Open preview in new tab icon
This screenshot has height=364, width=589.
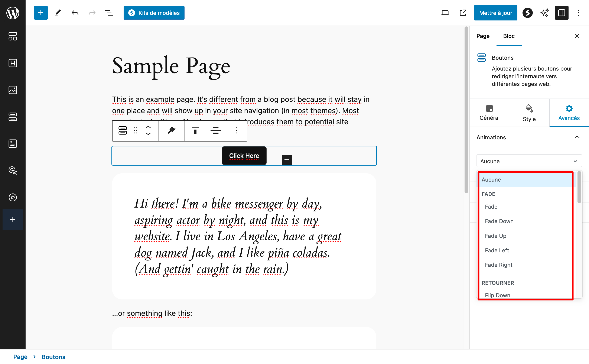463,13
